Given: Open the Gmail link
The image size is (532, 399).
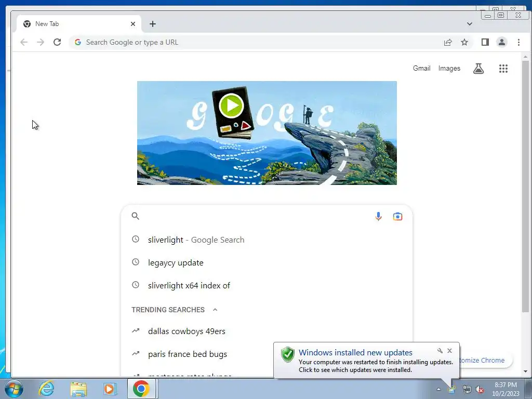Looking at the screenshot, I should (x=421, y=68).
